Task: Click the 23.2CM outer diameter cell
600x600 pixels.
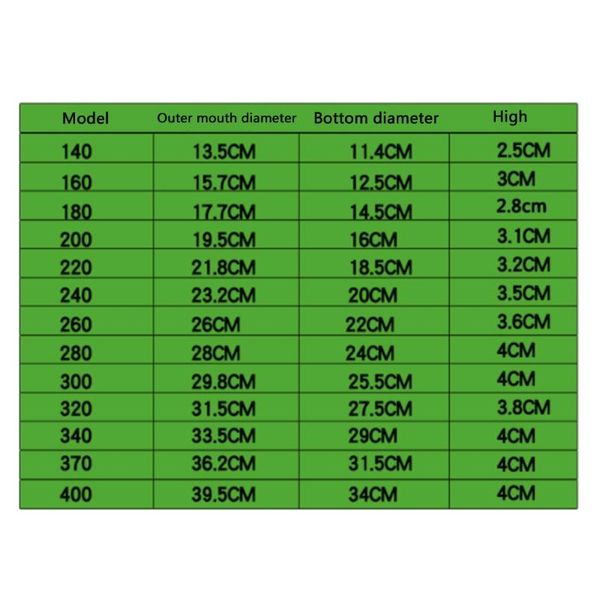Action: [225, 296]
